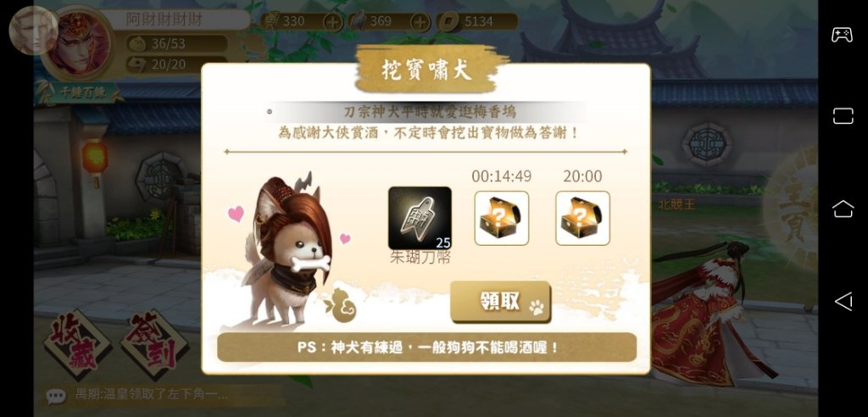
Task: Open the 千錘百鍊 banner
Action: [77, 93]
